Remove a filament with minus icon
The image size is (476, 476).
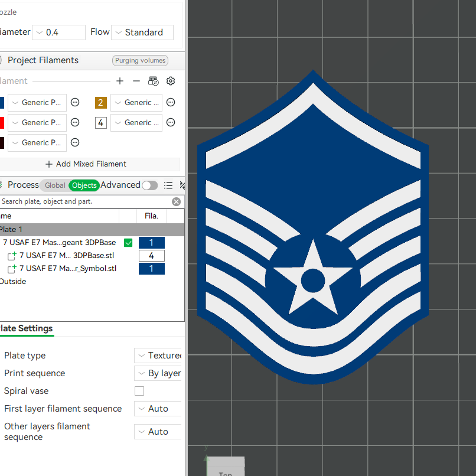(136, 81)
